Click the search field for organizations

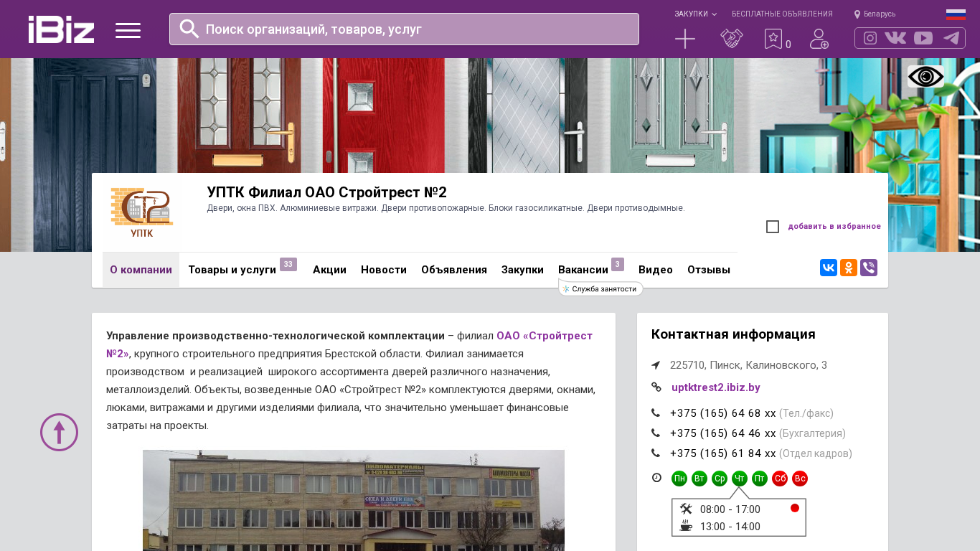click(x=404, y=29)
